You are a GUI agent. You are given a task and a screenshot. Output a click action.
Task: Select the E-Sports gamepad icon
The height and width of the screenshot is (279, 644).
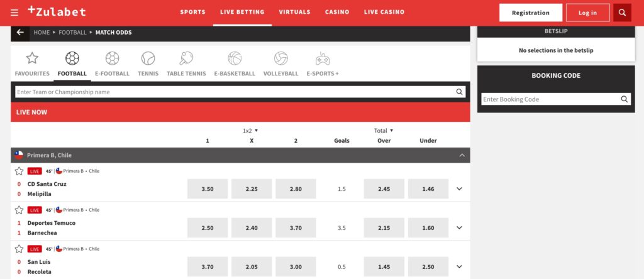[x=323, y=58]
